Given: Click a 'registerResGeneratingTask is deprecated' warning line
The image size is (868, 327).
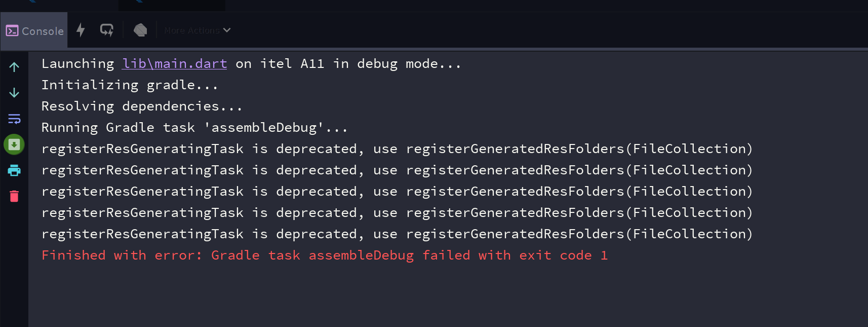Looking at the screenshot, I should coord(397,149).
